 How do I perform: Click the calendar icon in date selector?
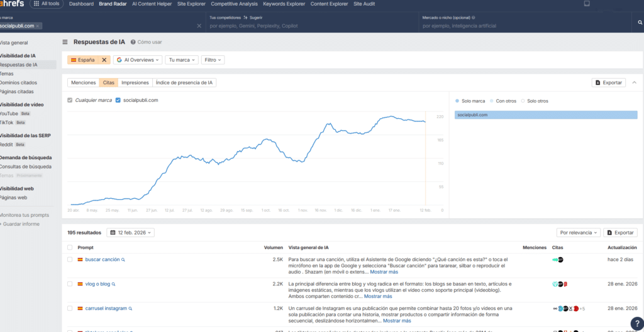(113, 233)
